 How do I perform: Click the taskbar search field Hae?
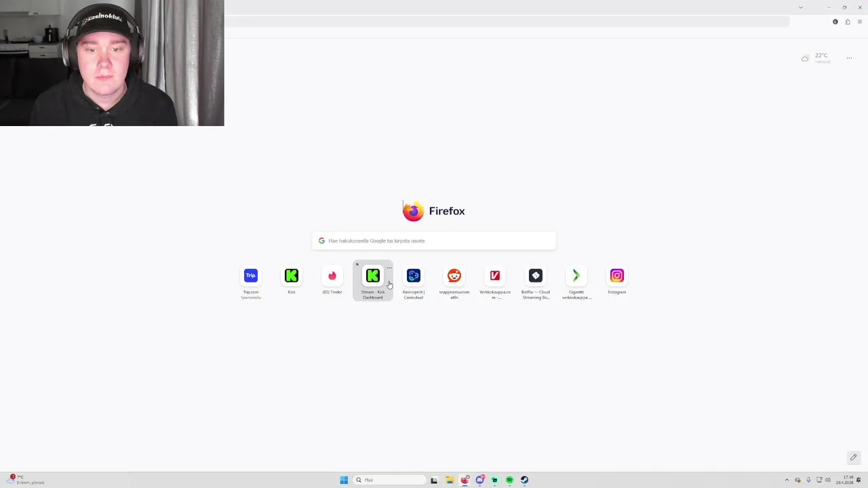[x=390, y=480]
